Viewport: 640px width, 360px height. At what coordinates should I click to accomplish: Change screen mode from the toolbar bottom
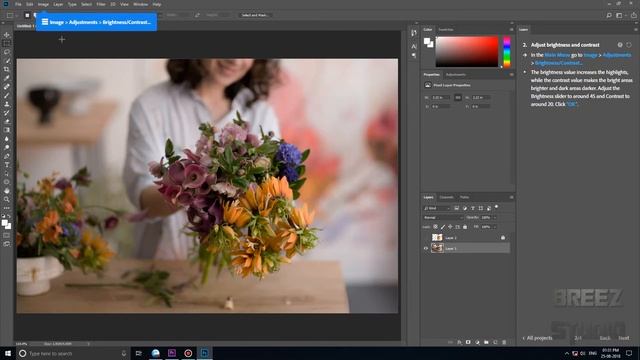click(x=7, y=244)
